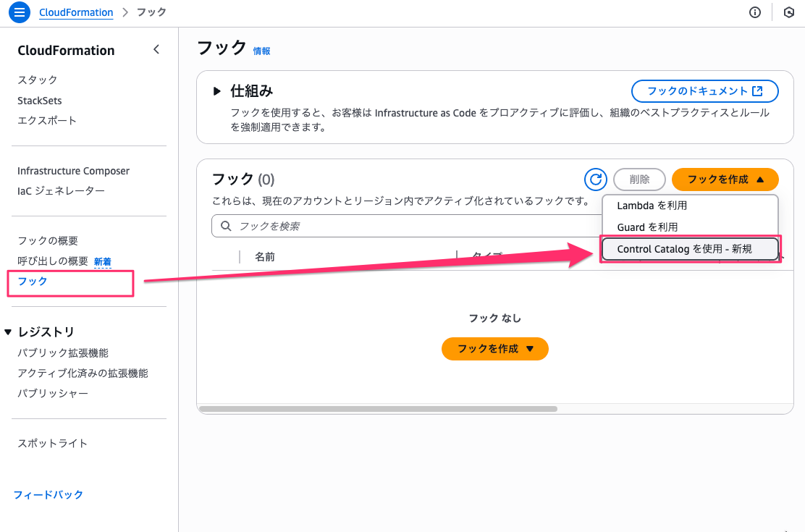Open パブリック拡張機能 in sidebar

[63, 352]
